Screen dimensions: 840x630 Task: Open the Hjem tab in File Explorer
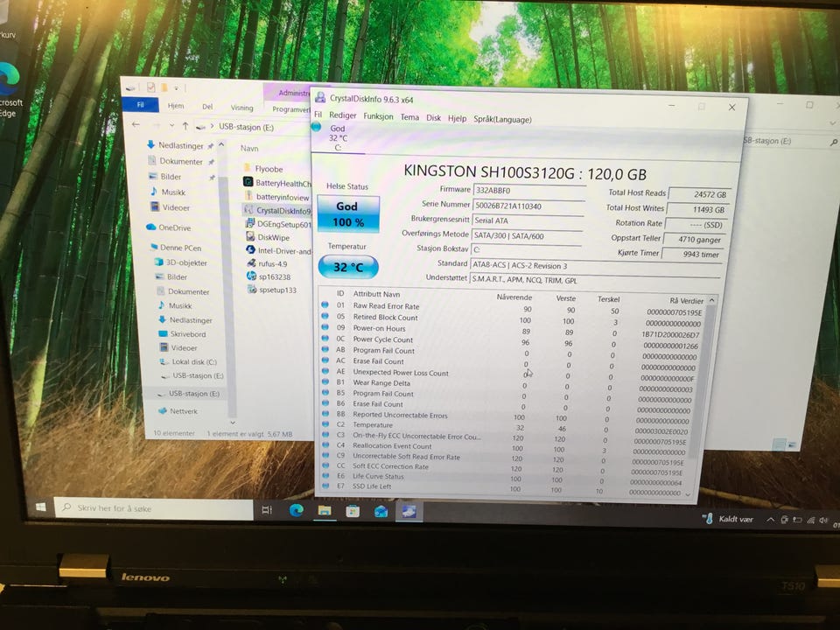(x=176, y=106)
